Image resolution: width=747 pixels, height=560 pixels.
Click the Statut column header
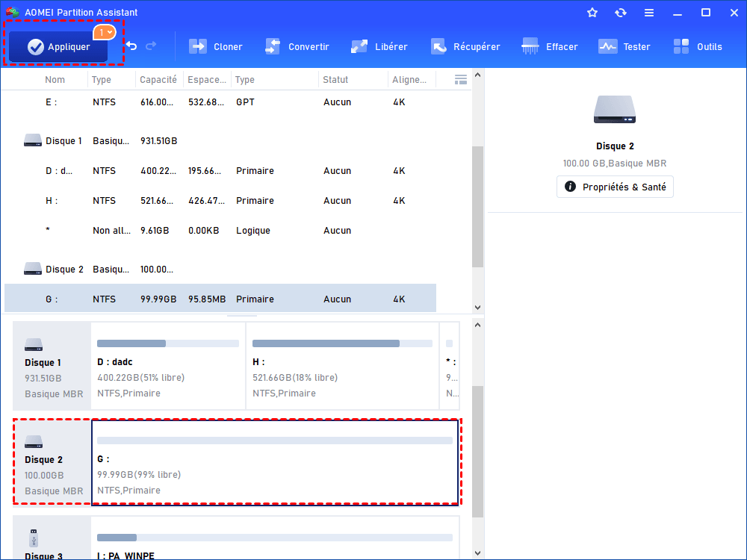click(x=335, y=80)
